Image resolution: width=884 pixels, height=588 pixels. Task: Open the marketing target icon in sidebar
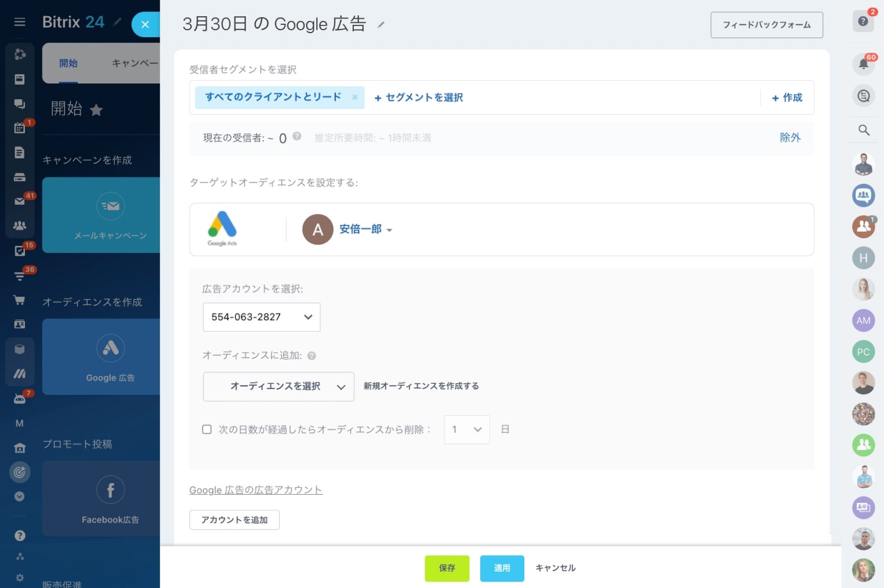(x=19, y=472)
